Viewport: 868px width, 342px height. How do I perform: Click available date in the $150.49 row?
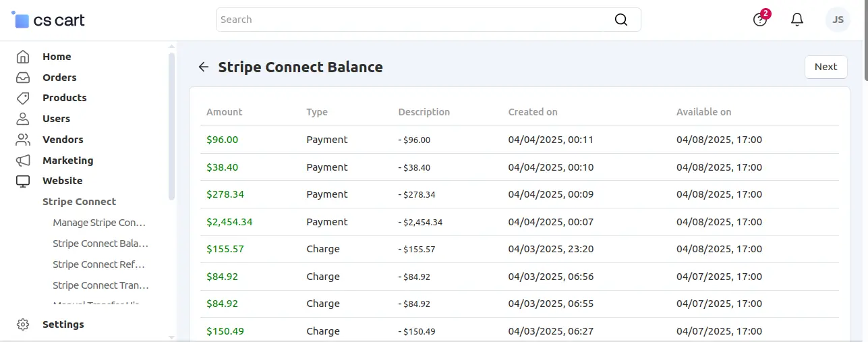pos(720,331)
